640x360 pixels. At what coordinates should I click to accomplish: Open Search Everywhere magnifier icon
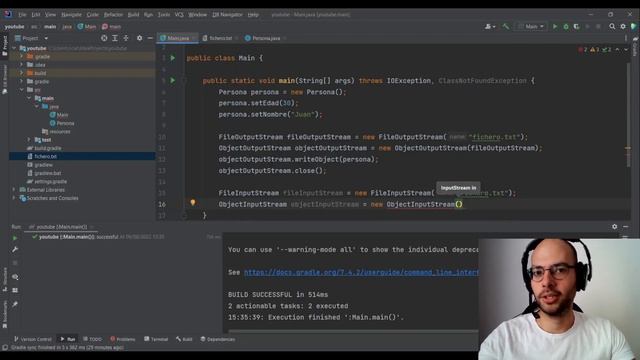tap(612, 27)
